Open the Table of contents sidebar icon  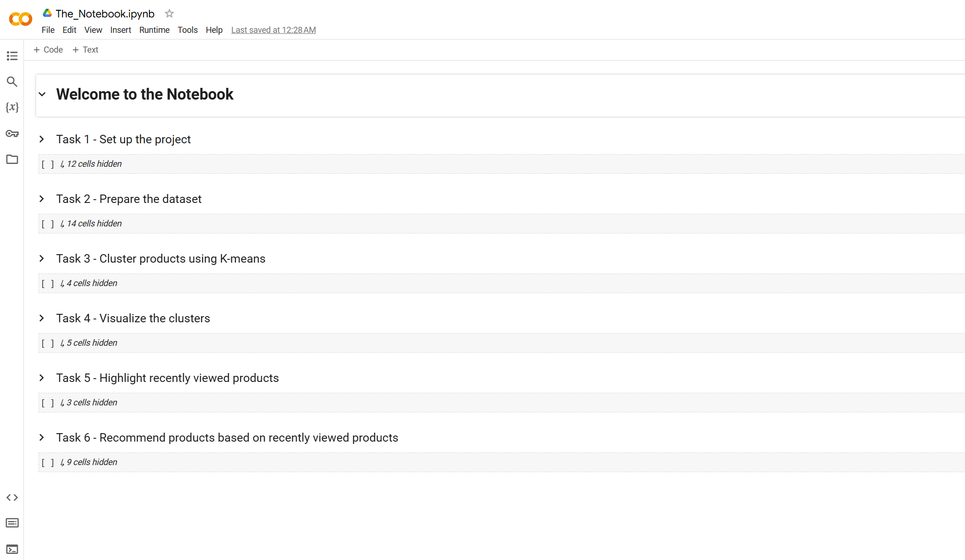[12, 56]
